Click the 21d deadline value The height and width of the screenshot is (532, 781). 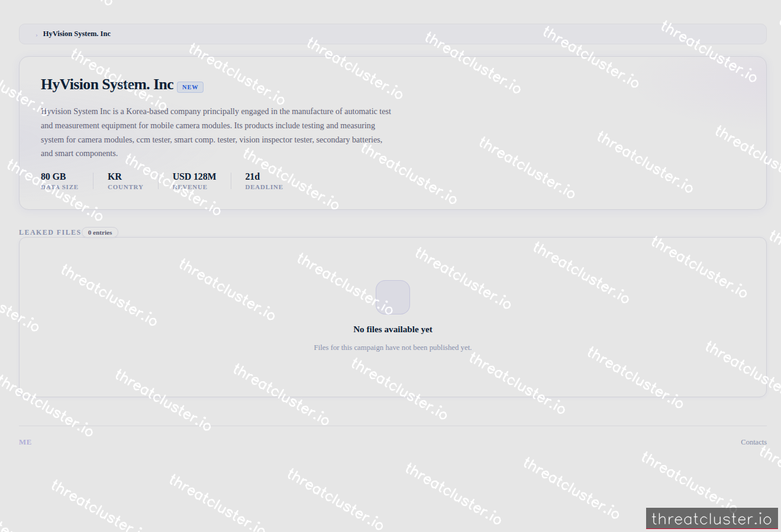click(253, 176)
